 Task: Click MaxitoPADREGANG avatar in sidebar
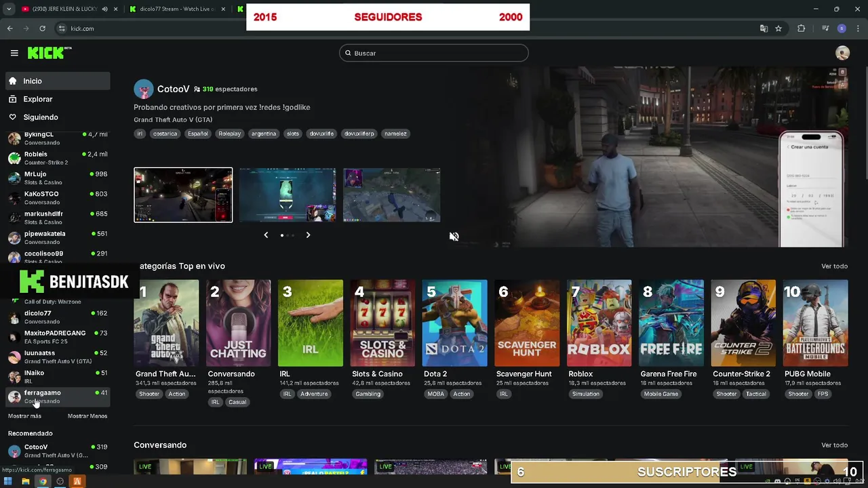pyautogui.click(x=14, y=337)
